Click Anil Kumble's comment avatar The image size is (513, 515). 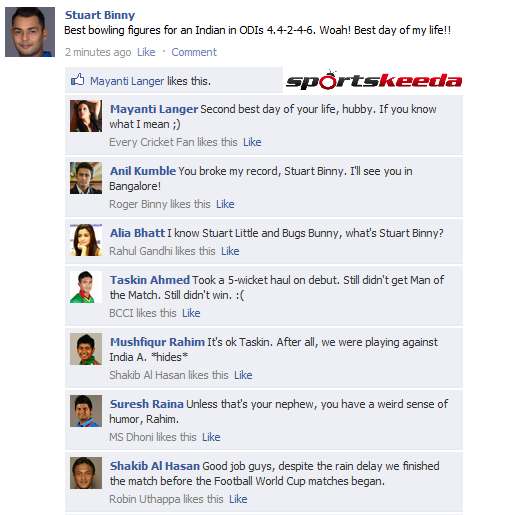click(86, 178)
